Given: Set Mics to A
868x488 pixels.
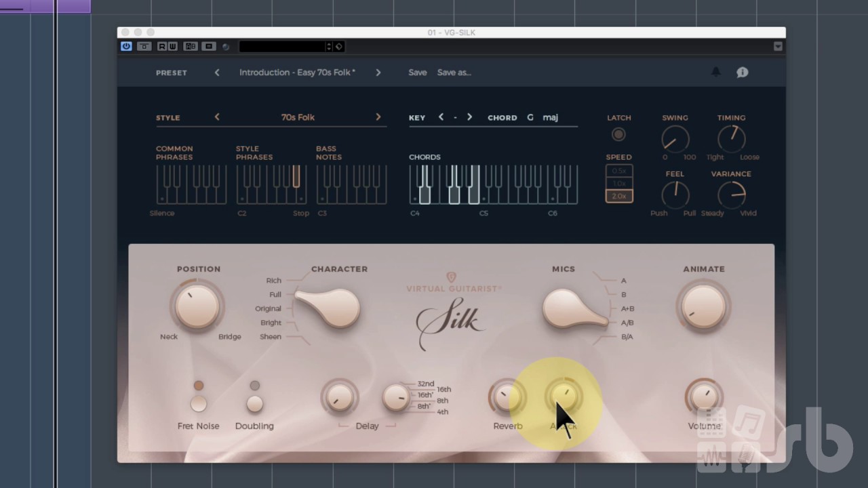Looking at the screenshot, I should (624, 281).
